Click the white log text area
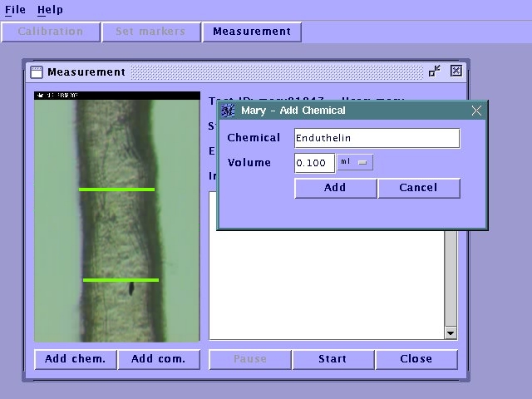This screenshot has height=399, width=532. [327, 285]
